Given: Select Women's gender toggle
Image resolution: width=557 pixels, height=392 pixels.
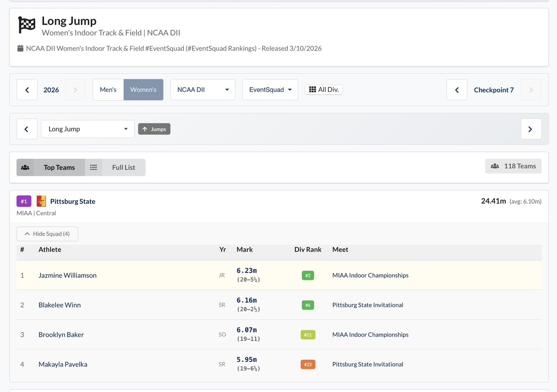Looking at the screenshot, I should coord(143,90).
